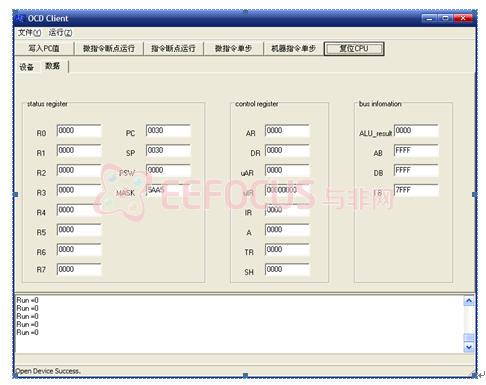Click the IR control register field
Viewport: 486px width, 385px height.
coord(287,210)
